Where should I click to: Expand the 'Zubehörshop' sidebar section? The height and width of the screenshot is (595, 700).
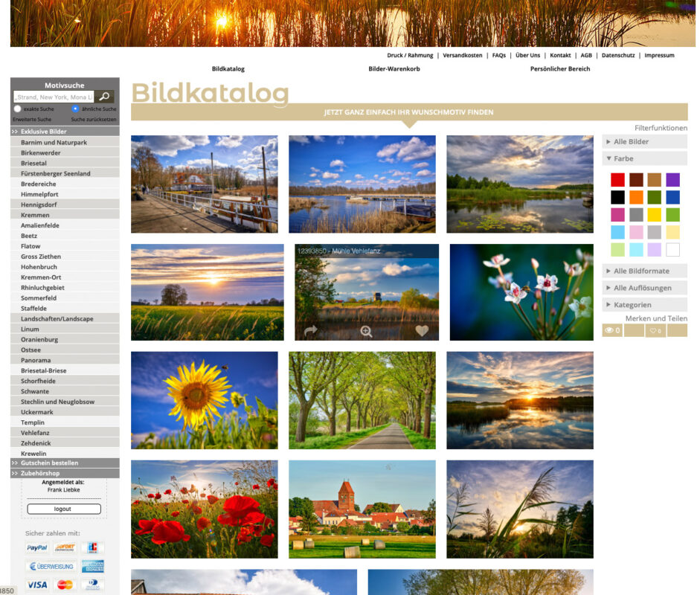tap(65, 473)
